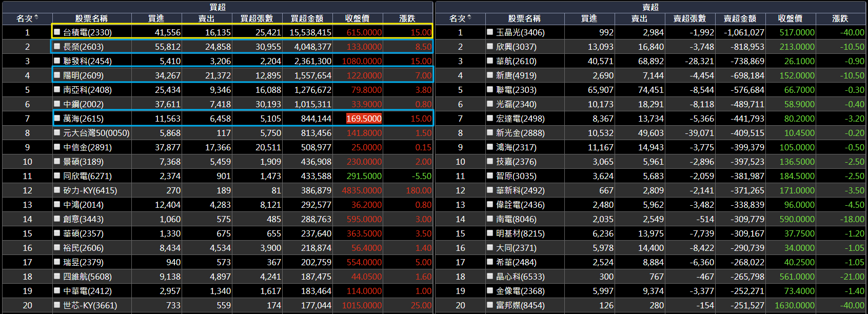Open stock 裕民(2606)
Viewport: 868px width, 314px height.
[83, 247]
